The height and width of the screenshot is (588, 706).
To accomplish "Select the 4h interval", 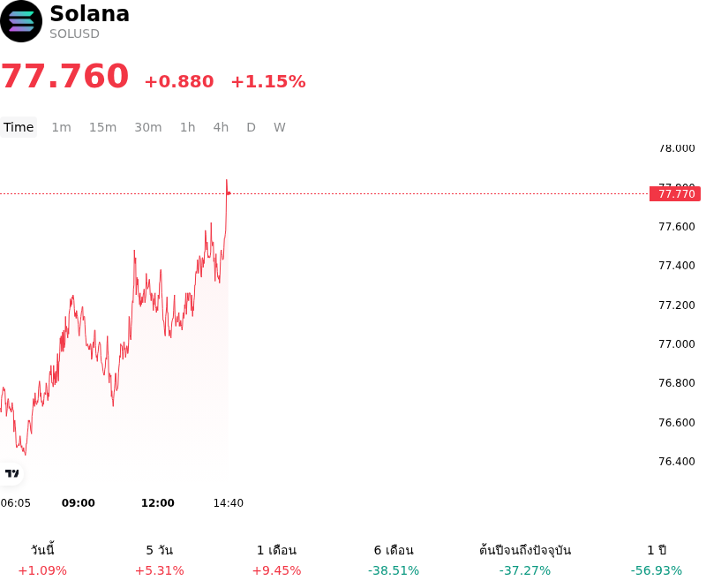I will 221,127.
